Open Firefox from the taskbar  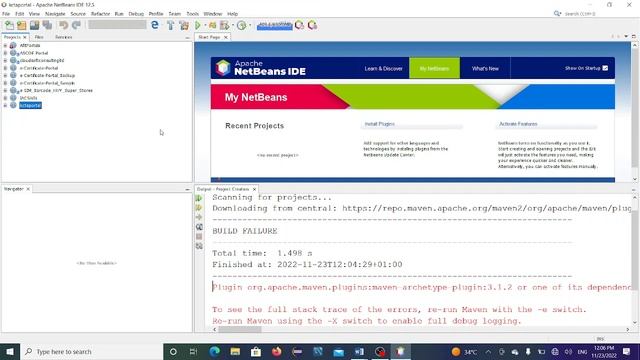276,351
